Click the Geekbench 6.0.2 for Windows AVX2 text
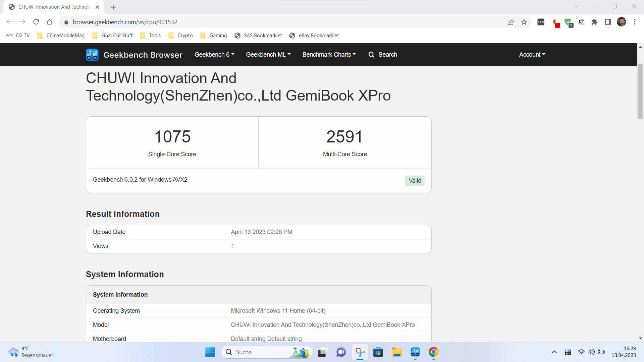Image resolution: width=644 pixels, height=362 pixels. click(x=140, y=180)
